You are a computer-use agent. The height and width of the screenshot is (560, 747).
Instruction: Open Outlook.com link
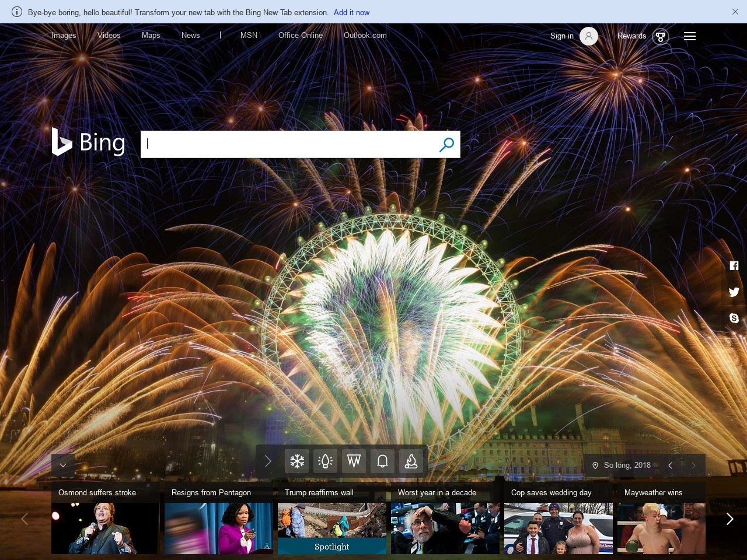pyautogui.click(x=365, y=35)
